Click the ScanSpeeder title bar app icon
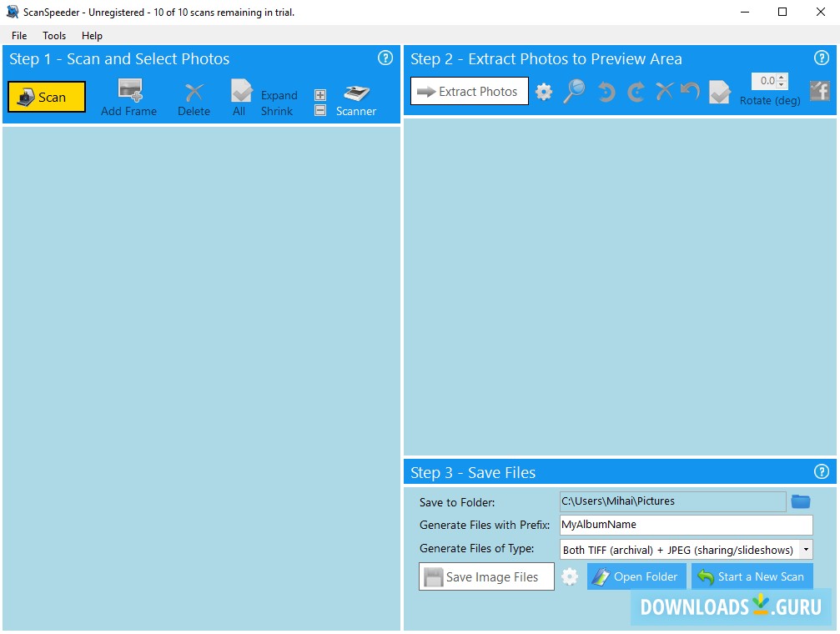Image resolution: width=840 pixels, height=634 pixels. pyautogui.click(x=13, y=12)
